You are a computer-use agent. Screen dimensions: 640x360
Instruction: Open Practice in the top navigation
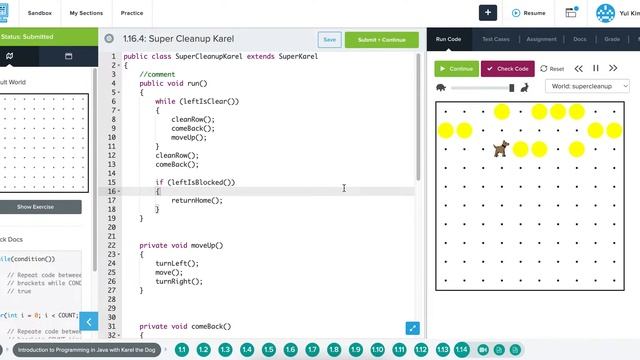tap(132, 13)
